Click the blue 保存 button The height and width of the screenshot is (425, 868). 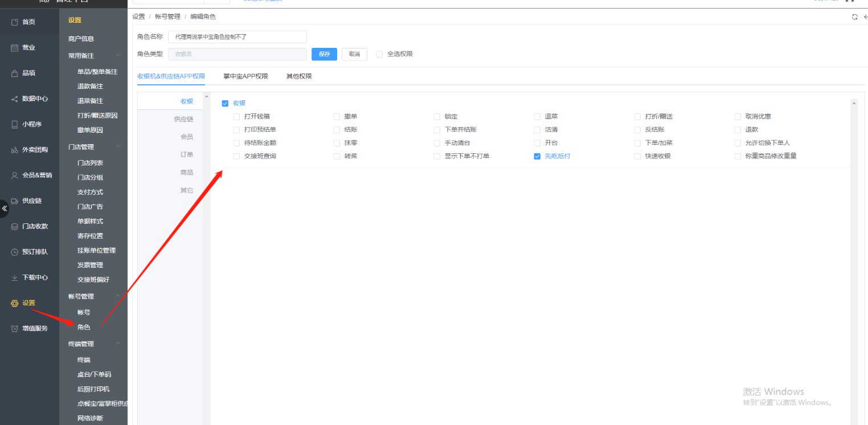tap(324, 54)
